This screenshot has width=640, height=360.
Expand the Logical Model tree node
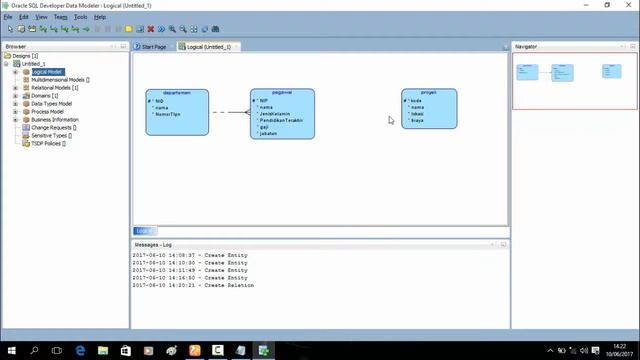16,72
